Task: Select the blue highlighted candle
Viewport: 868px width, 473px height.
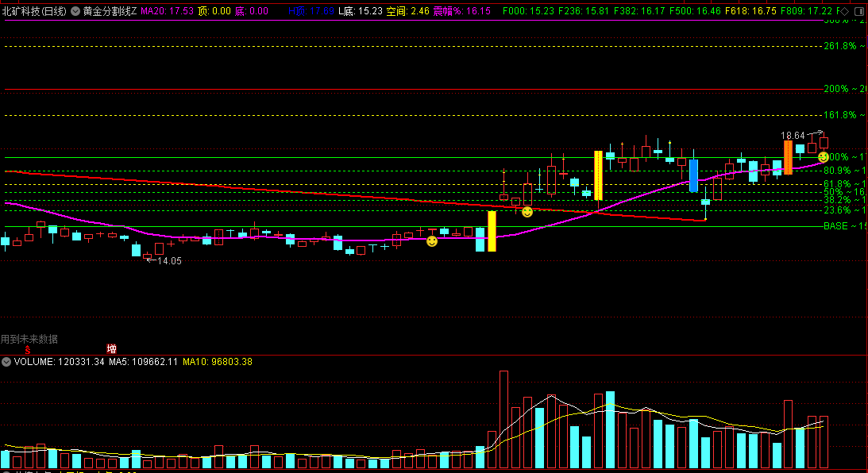Action: click(x=693, y=176)
